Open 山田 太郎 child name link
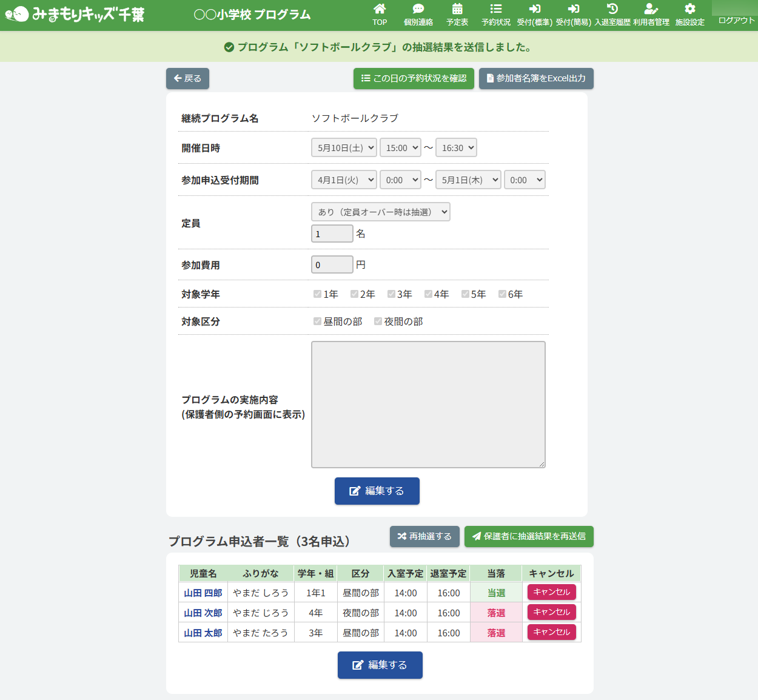Screen dimensions: 758x700 pyautogui.click(x=203, y=633)
